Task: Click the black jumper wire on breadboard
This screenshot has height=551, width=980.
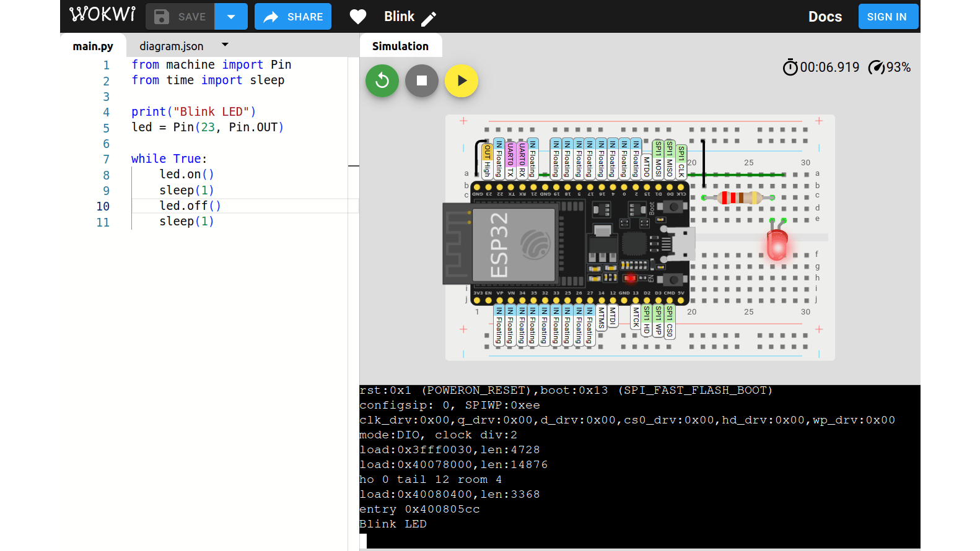Action: (703, 163)
